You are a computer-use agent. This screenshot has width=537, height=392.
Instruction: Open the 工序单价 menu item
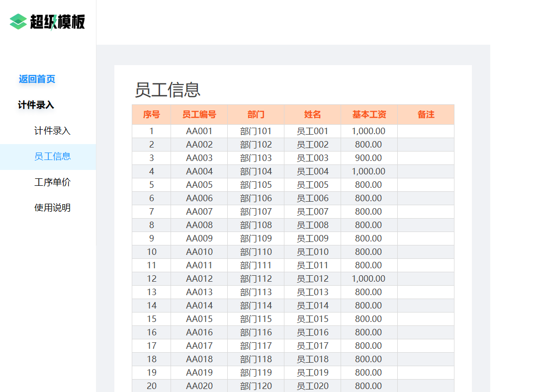pos(52,182)
